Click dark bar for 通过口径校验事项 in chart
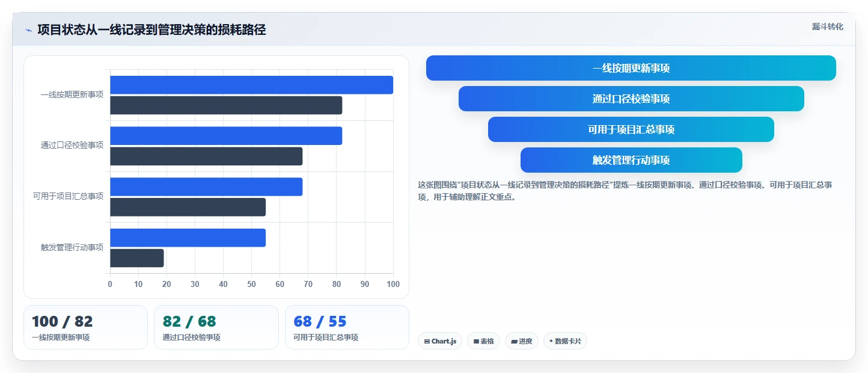 point(206,156)
